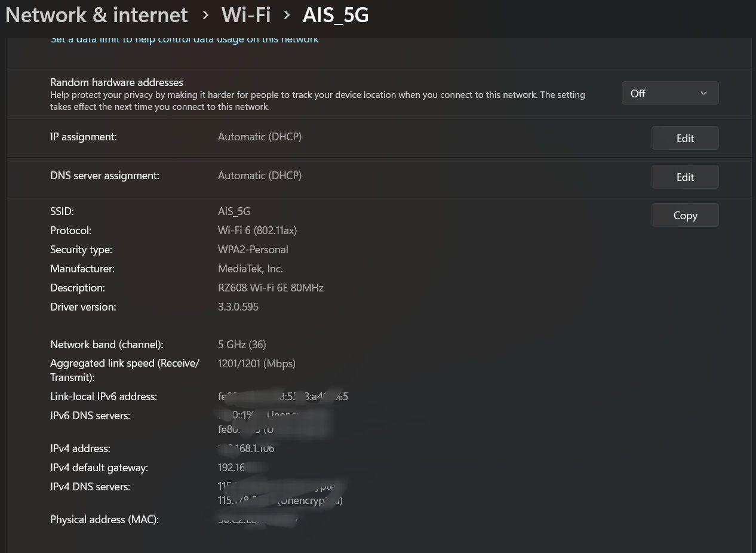Click the IP assignment Automatic (DHCP) value

[x=260, y=137]
